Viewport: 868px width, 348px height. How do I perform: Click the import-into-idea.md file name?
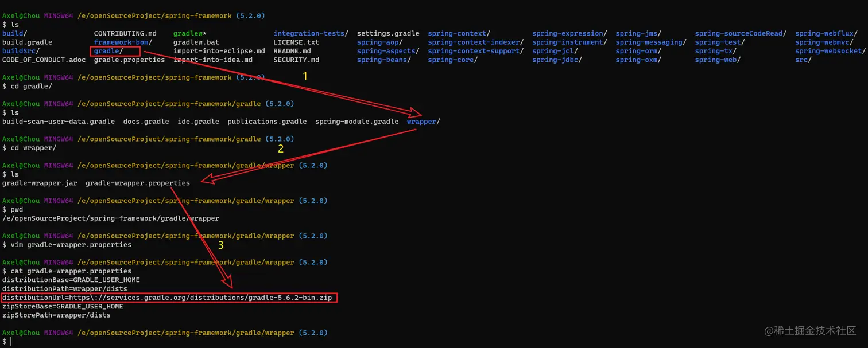pos(213,60)
